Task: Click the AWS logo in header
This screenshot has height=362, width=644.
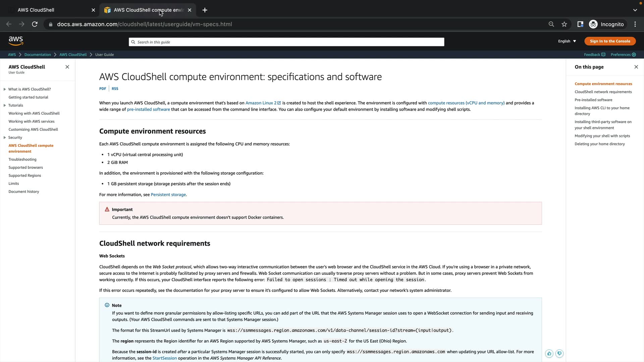Action: (16, 41)
